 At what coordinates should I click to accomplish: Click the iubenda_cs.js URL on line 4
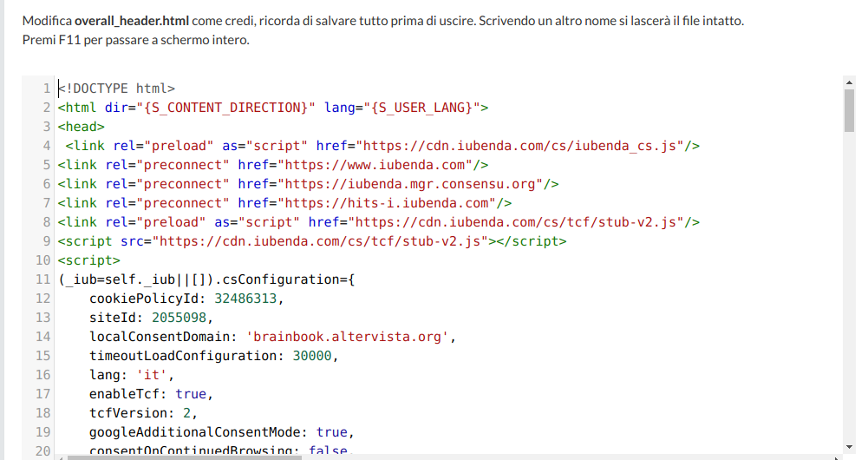519,146
